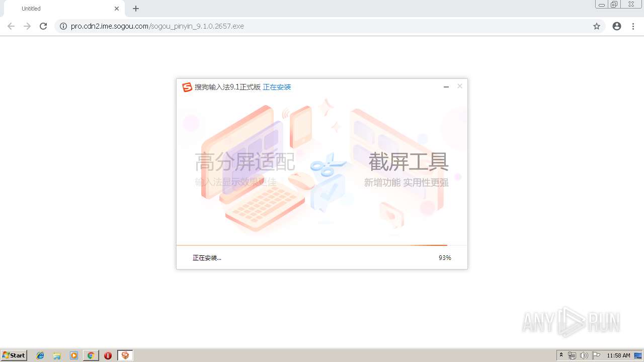Open the red Opera icon in taskbar
The width and height of the screenshot is (644, 362).
[108, 355]
